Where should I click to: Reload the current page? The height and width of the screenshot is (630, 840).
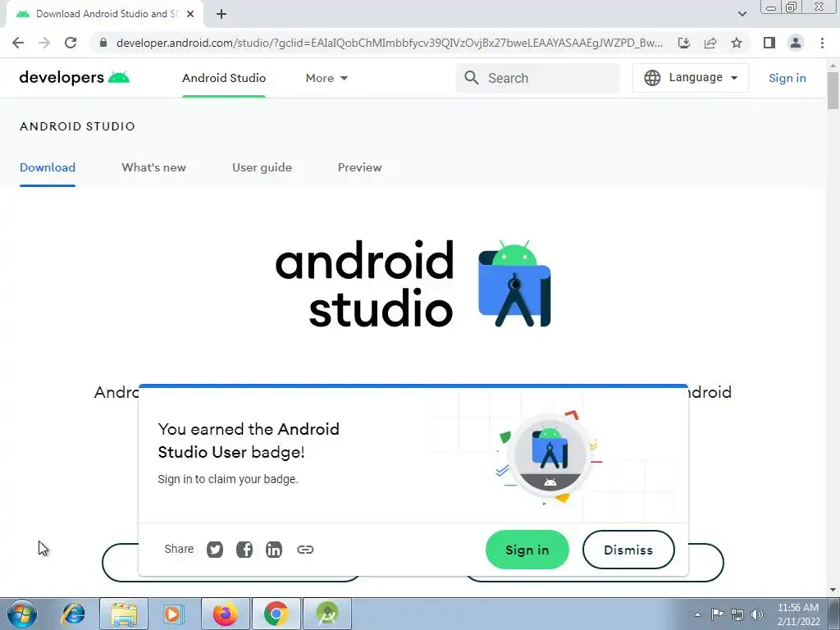click(71, 43)
